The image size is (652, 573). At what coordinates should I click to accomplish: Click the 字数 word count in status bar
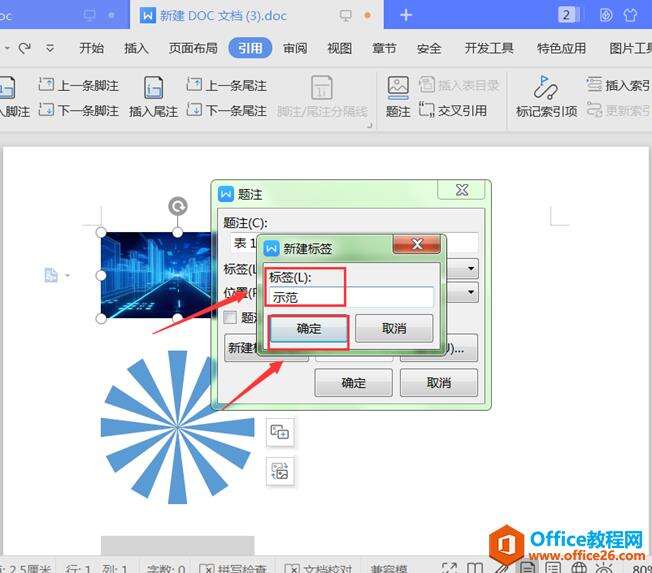pos(165,568)
